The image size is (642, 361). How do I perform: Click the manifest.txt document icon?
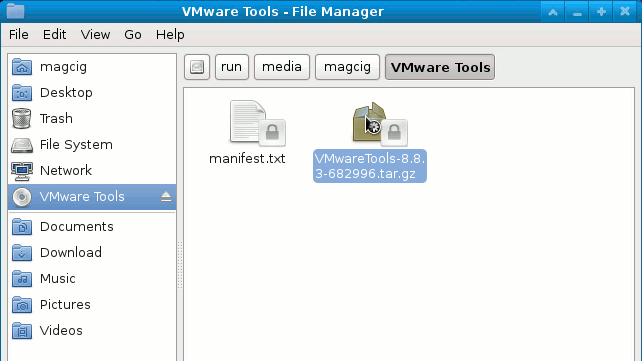pyautogui.click(x=257, y=123)
